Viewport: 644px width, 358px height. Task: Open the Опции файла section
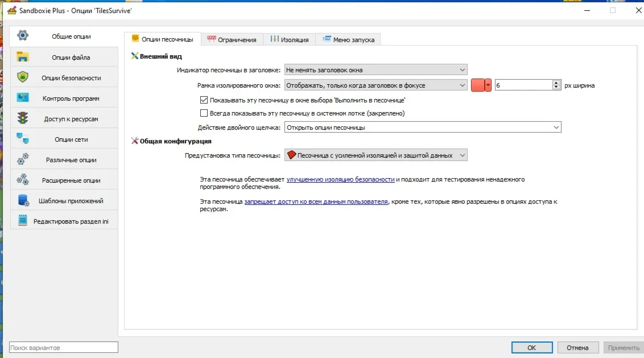pos(64,57)
